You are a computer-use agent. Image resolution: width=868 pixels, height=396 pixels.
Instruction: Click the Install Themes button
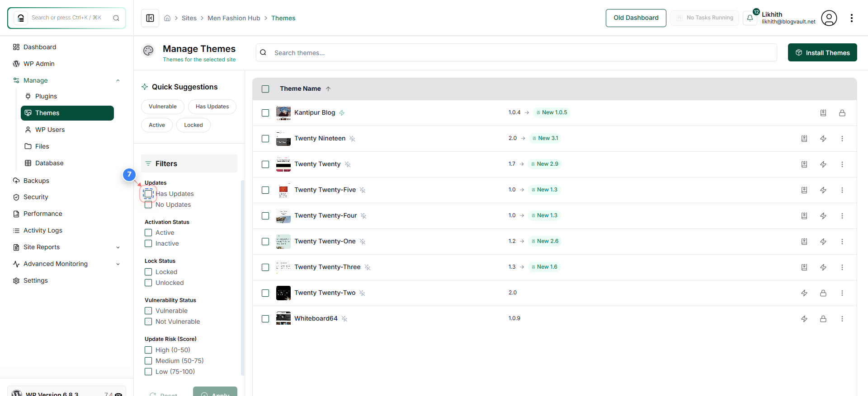(822, 52)
